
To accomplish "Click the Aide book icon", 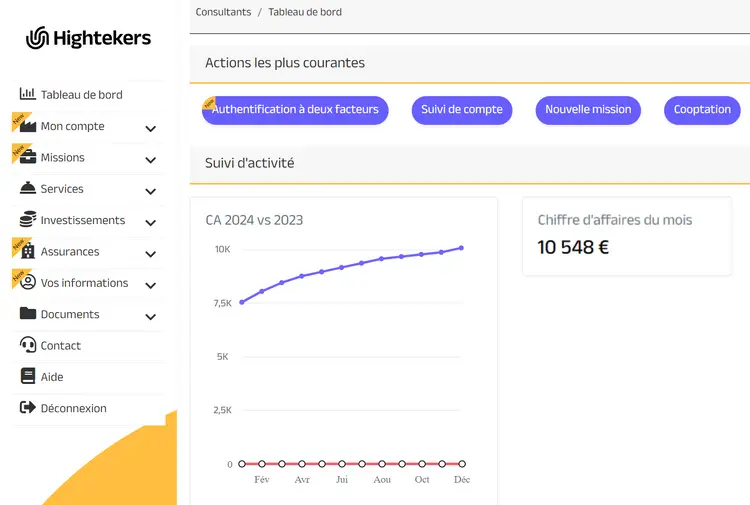I will (x=28, y=377).
